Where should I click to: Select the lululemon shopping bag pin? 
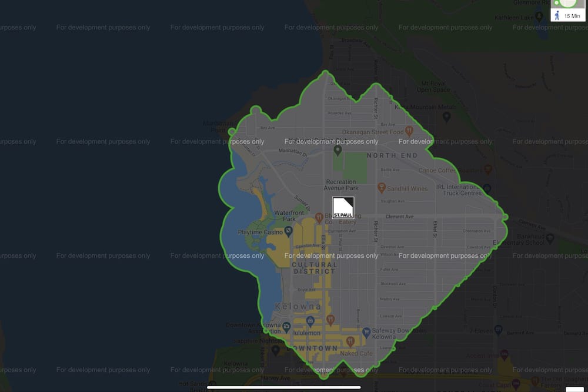(x=310, y=321)
